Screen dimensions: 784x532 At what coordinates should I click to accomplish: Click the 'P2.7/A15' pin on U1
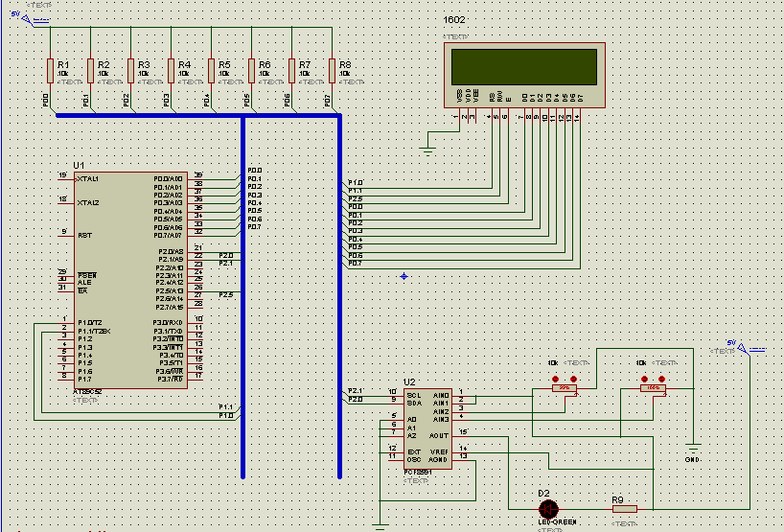[170, 307]
